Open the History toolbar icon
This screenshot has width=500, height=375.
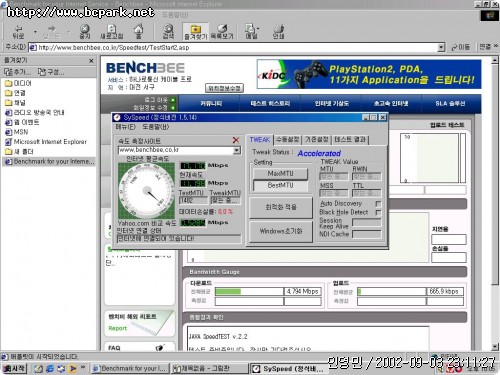[222, 31]
